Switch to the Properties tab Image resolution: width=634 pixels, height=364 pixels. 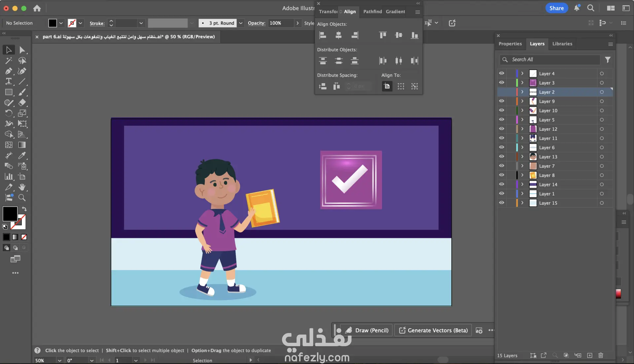tap(510, 44)
